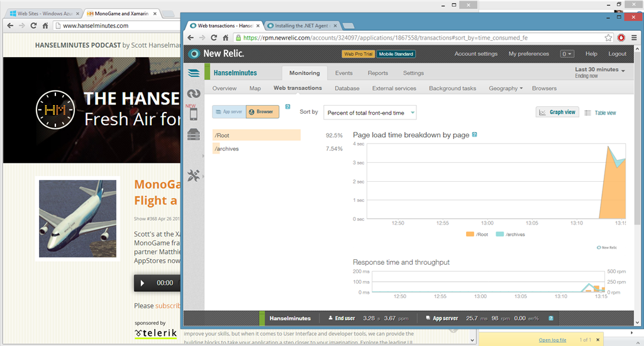Select the /archives transaction row
The image size is (644, 346).
point(277,148)
